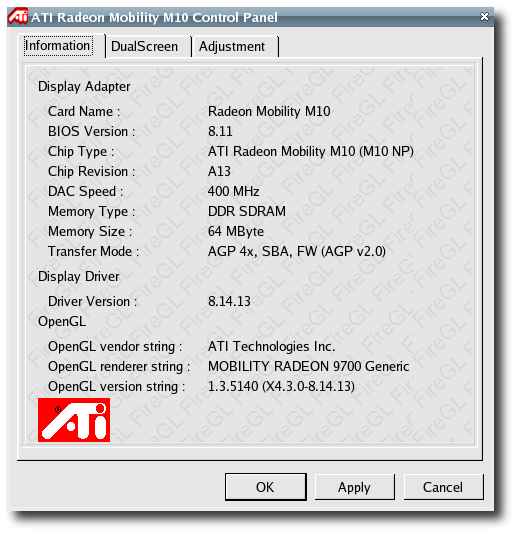Click the Chip Type value text

click(x=311, y=151)
